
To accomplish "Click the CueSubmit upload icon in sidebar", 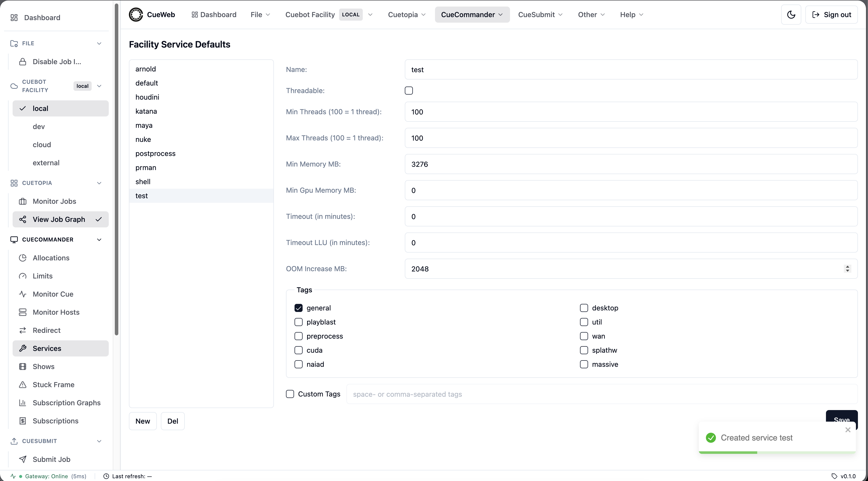I will click(14, 441).
